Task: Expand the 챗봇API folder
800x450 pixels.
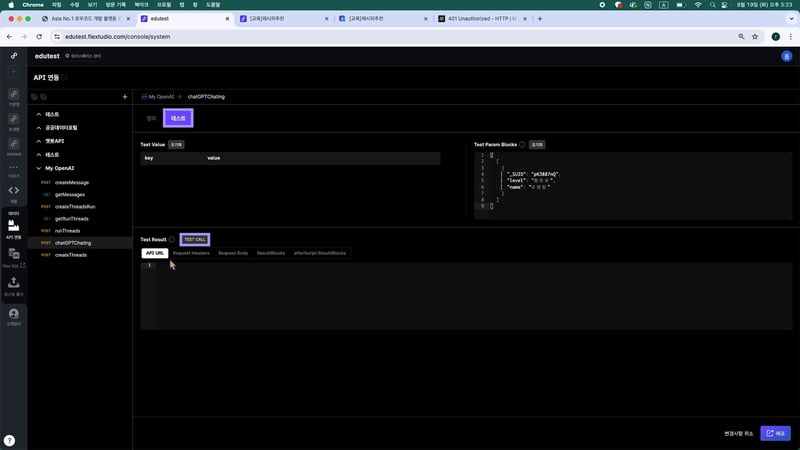Action: [x=38, y=141]
